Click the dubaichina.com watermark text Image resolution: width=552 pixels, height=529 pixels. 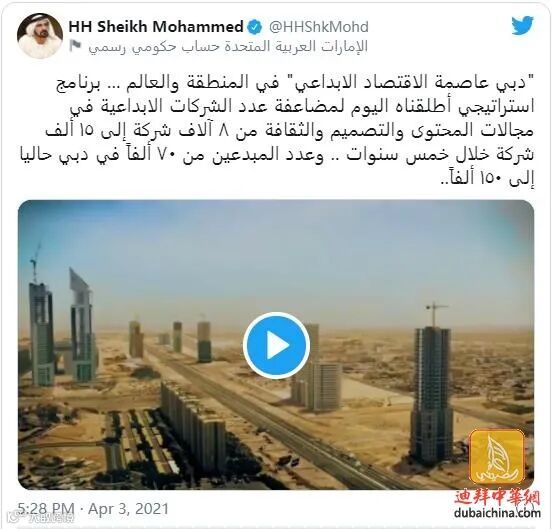(x=497, y=513)
